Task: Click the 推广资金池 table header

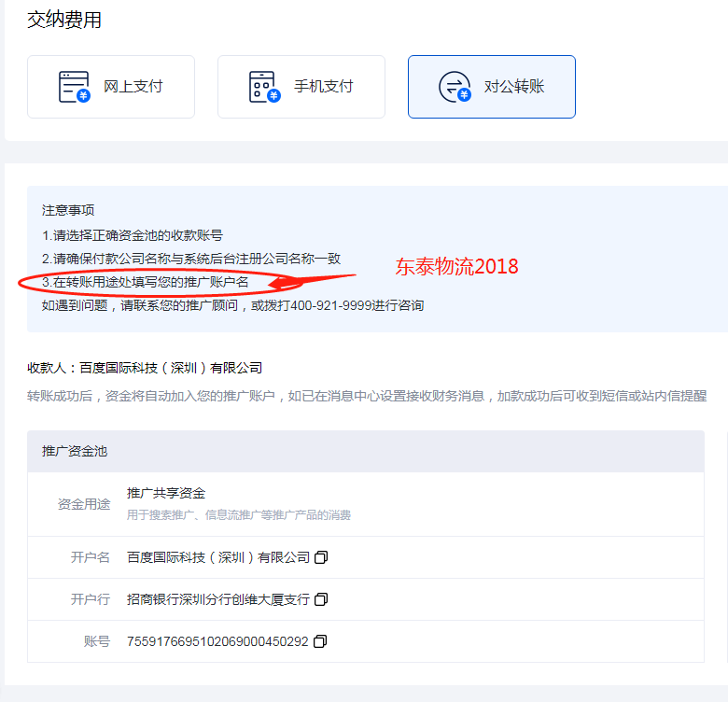Action: 75,451
